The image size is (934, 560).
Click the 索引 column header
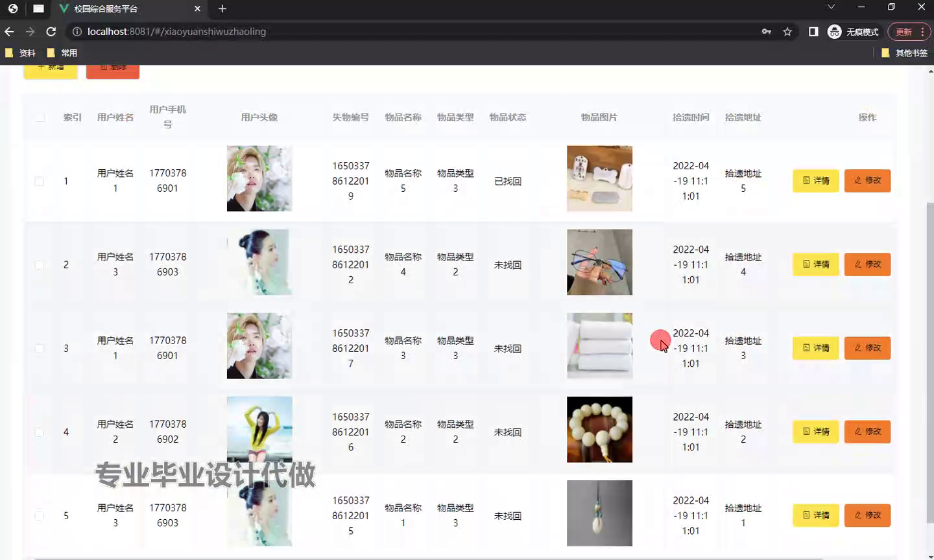(72, 117)
